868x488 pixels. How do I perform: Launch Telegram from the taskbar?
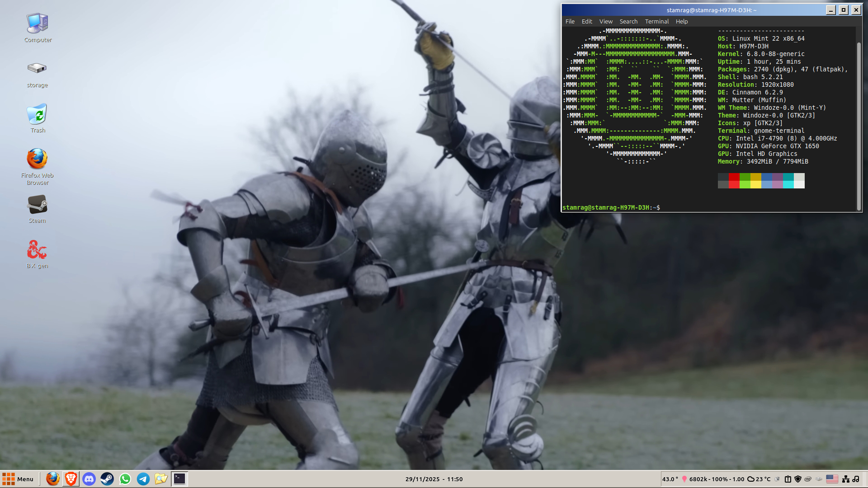click(143, 479)
